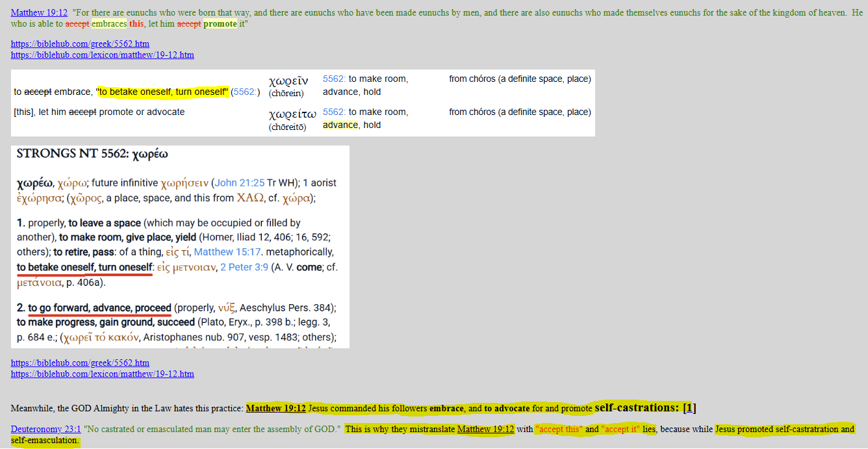This screenshot has height=449, width=868.
Task: Click the highlighted word 'advance' in table
Action: pyautogui.click(x=340, y=125)
